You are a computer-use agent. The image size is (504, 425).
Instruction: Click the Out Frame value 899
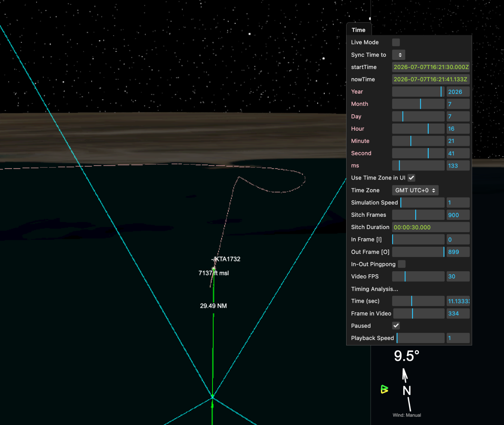[458, 252]
